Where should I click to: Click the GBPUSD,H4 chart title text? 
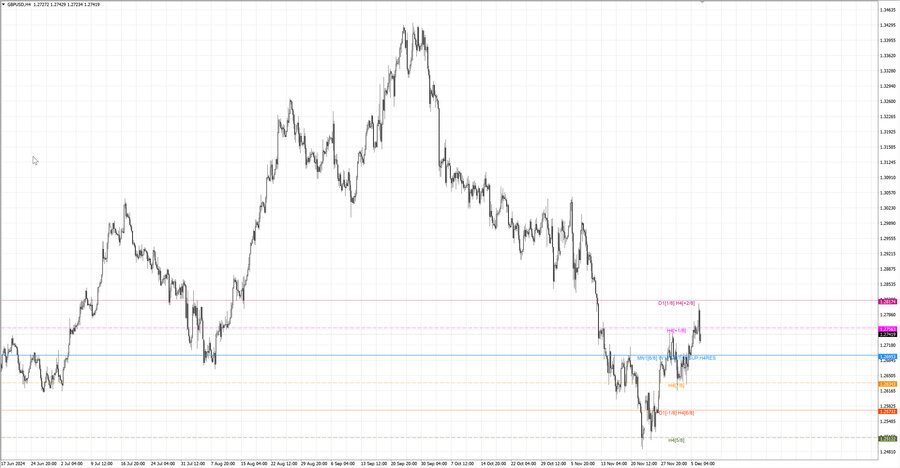19,4
